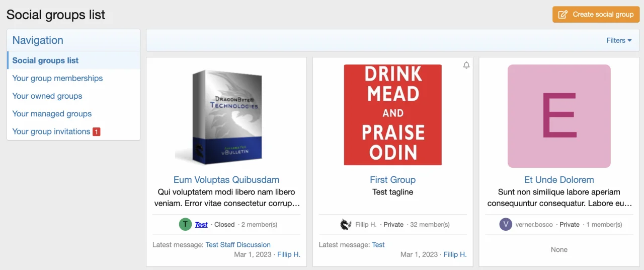View Your group invitations
This screenshot has width=644, height=270.
click(x=51, y=131)
